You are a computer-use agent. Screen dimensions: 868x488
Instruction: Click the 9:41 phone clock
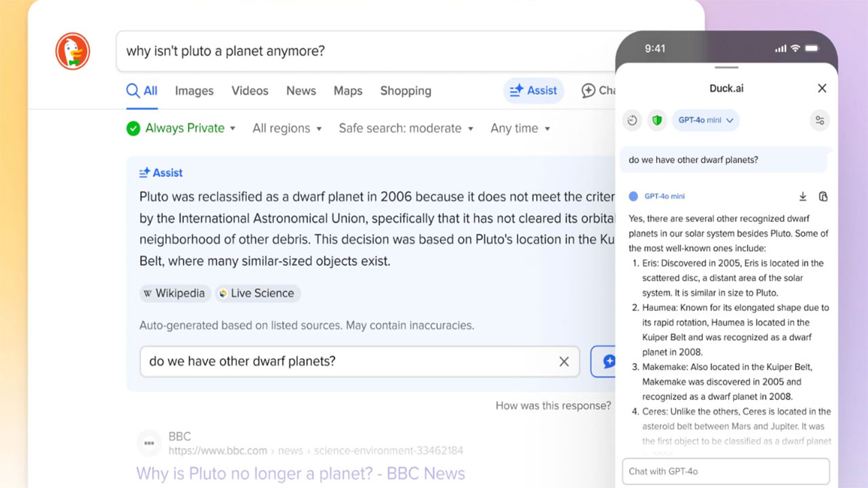tap(655, 49)
